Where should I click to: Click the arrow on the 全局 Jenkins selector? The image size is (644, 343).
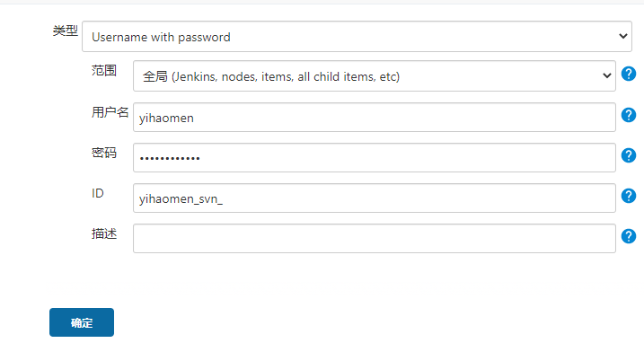(x=606, y=75)
